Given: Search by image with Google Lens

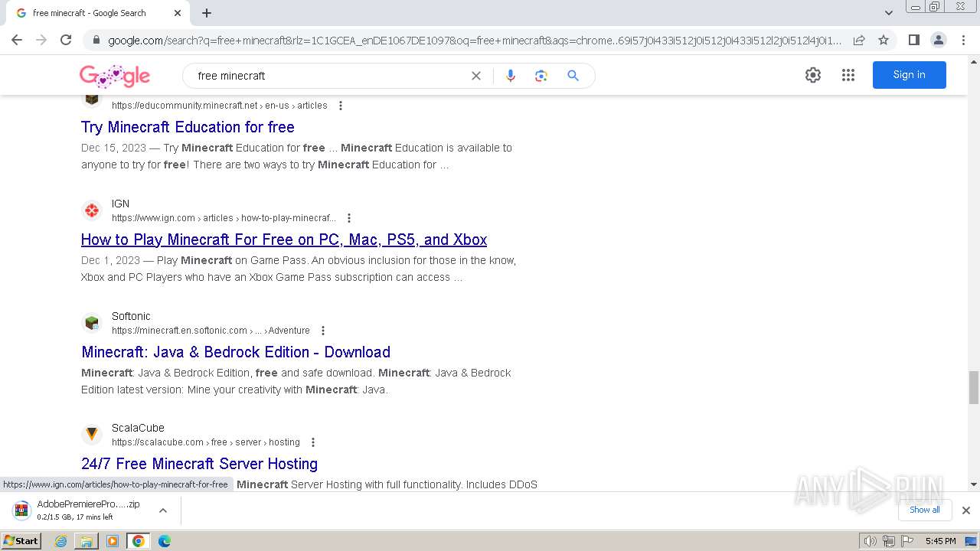Looking at the screenshot, I should (541, 76).
